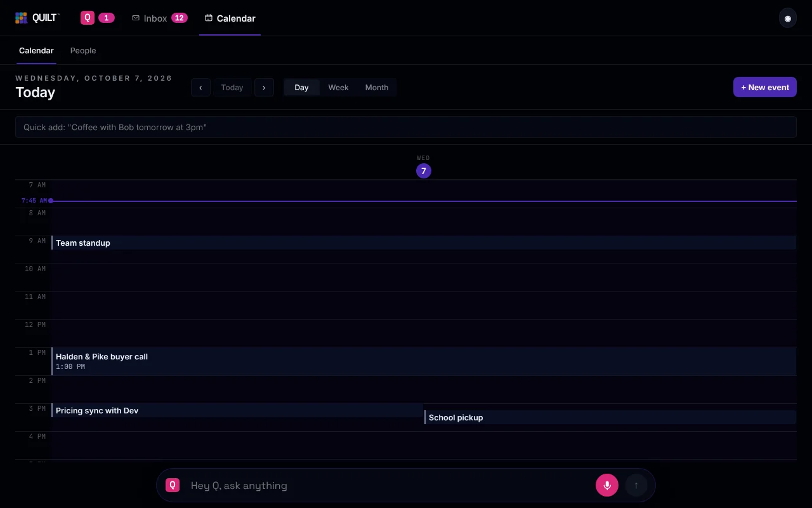Click the Today button
The width and height of the screenshot is (812, 508).
pos(232,88)
